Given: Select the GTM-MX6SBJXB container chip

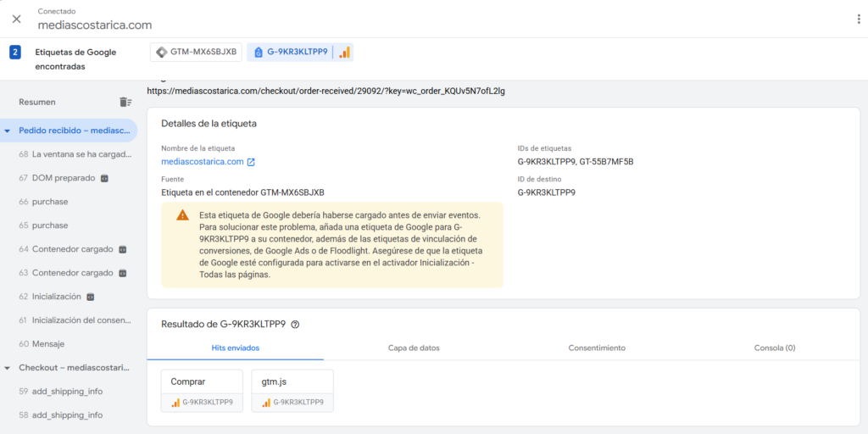Looking at the screenshot, I should [x=195, y=53].
